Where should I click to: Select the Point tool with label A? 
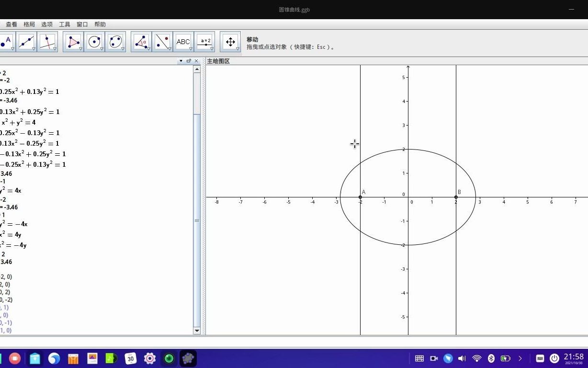(6, 41)
